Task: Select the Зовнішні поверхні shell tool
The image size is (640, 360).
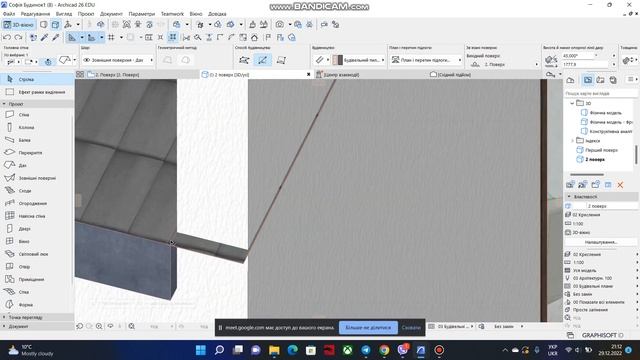Action: tap(37, 178)
